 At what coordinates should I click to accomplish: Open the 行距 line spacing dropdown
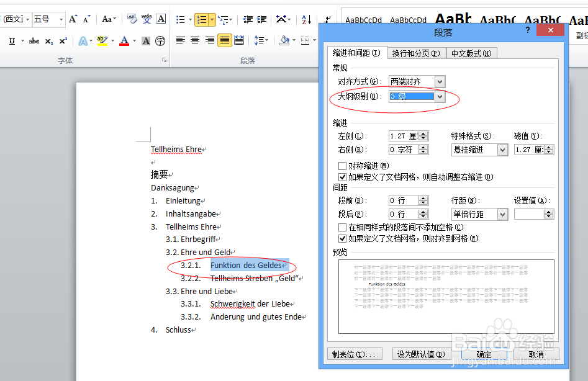(503, 214)
